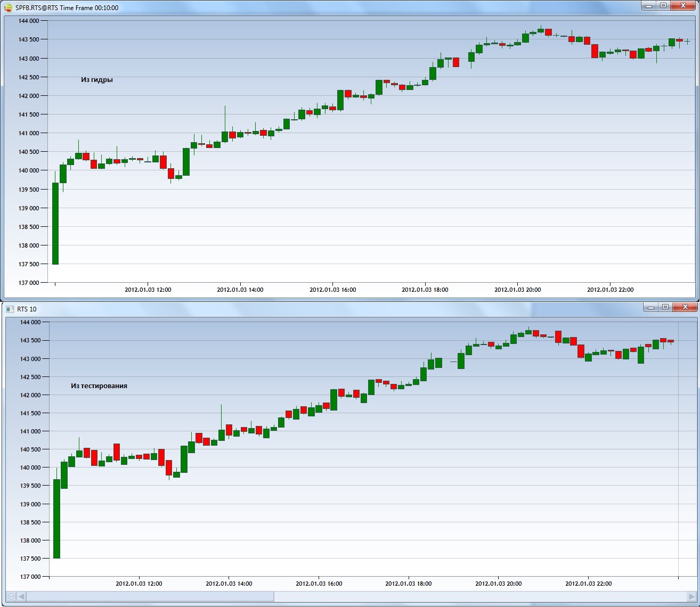Screen dimensions: 700x607
Task: Minimize the SPFB.RTS@RTS chart window
Action: [648, 6]
